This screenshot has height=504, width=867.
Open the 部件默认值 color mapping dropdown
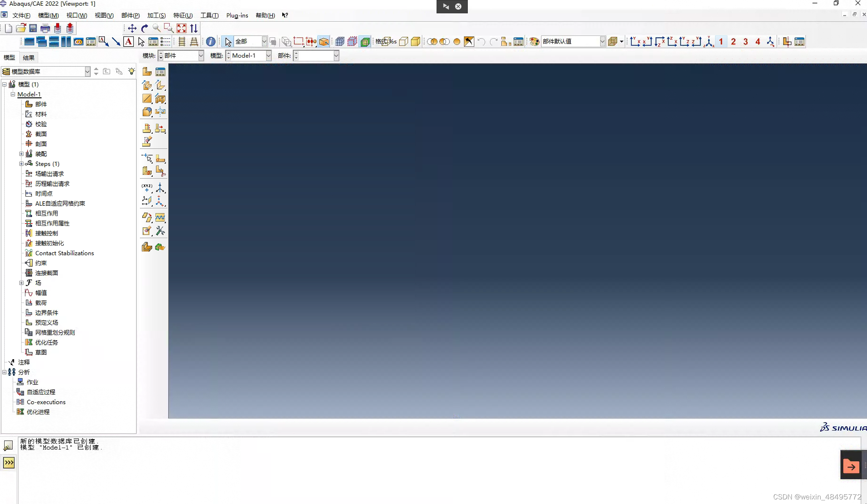coord(602,42)
